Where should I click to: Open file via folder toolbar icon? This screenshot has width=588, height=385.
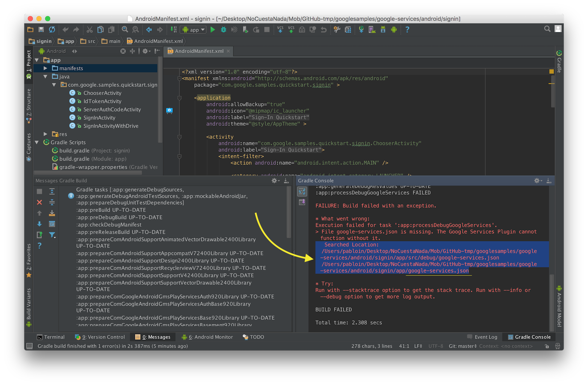[x=30, y=30]
